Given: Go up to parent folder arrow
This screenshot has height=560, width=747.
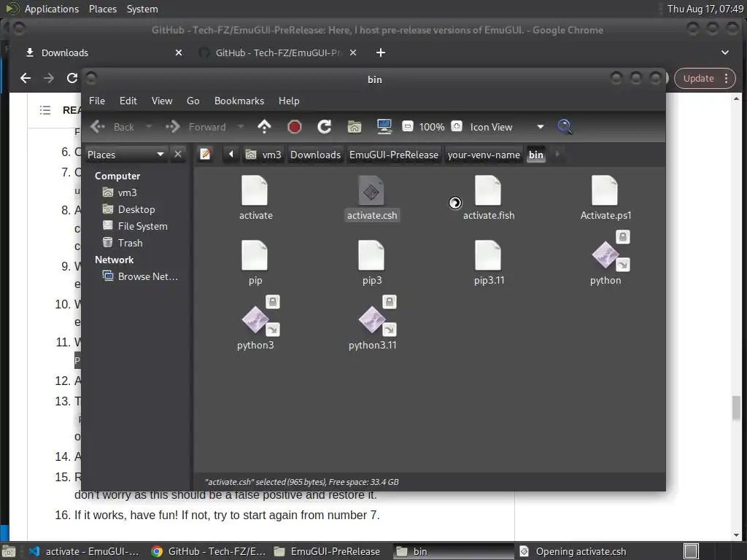Looking at the screenshot, I should (264, 127).
